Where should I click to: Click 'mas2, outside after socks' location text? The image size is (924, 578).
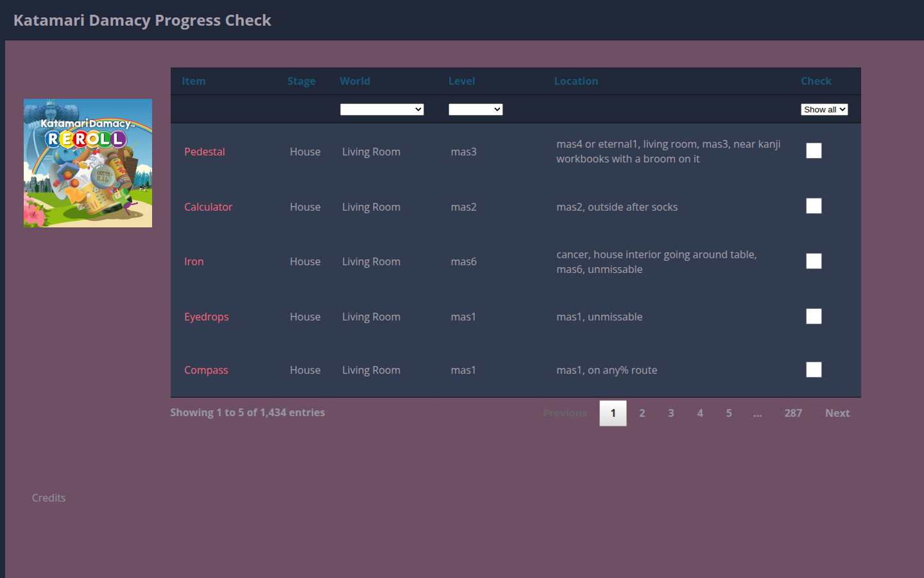(x=617, y=207)
